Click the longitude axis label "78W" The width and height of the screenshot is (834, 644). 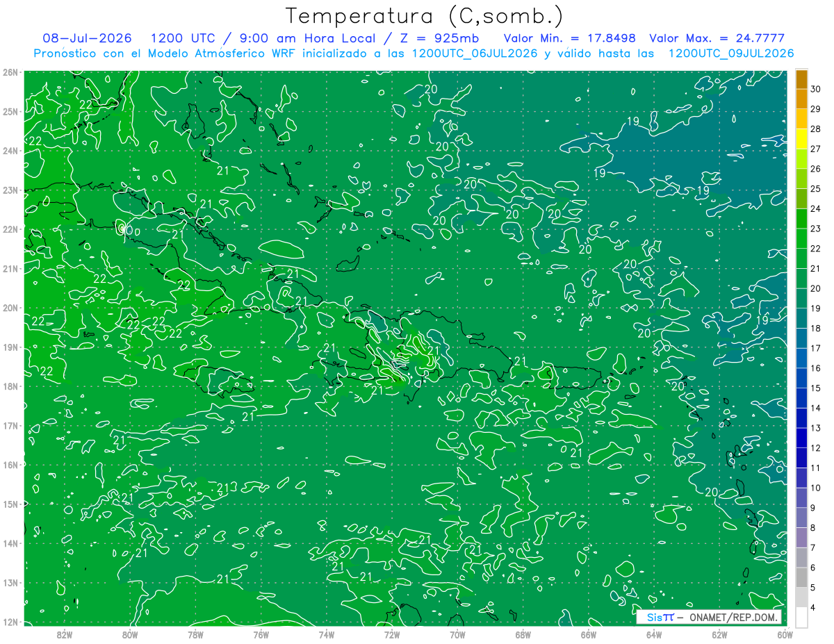click(195, 634)
